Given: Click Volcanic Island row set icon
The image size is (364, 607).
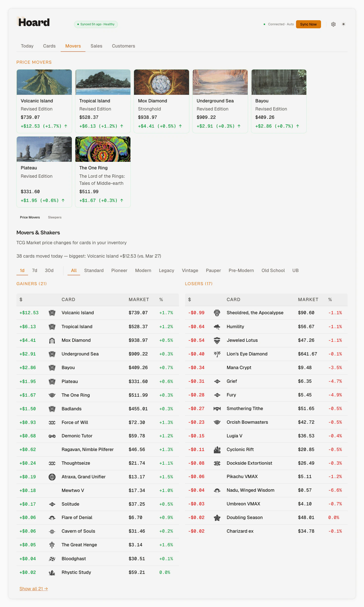Looking at the screenshot, I should point(52,313).
